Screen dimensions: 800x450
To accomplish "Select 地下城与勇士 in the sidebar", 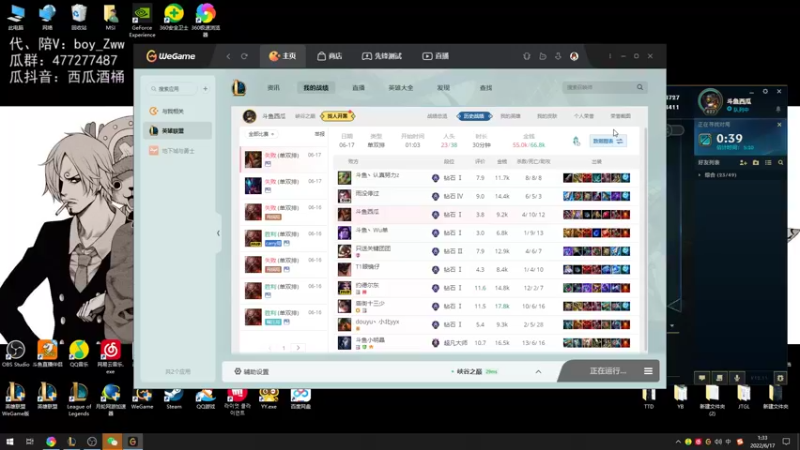I will pos(177,151).
